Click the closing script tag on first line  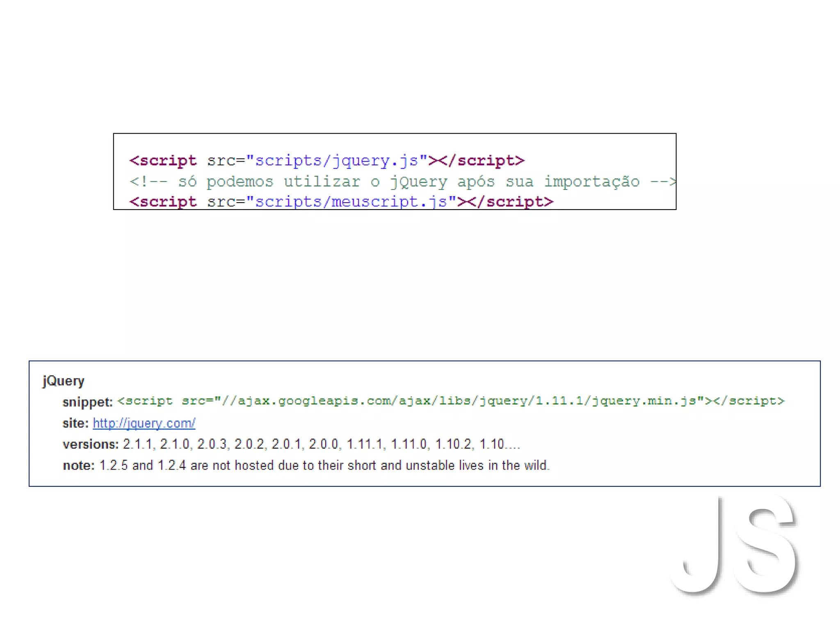482,160
